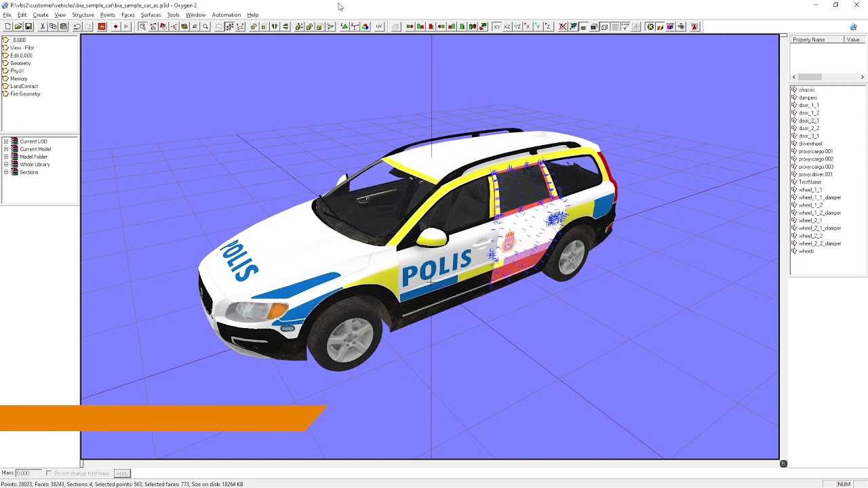The image size is (868, 488).
Task: Toggle the grid display icon
Action: coord(615,26)
